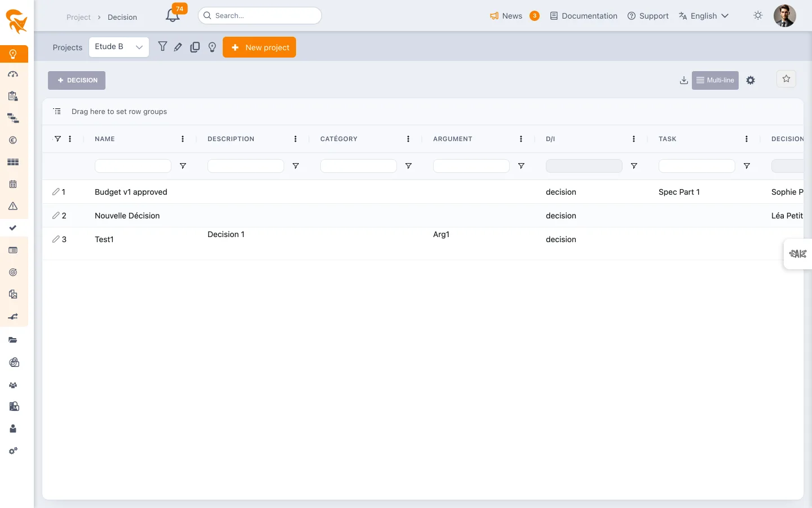The width and height of the screenshot is (812, 508).
Task: Select the Nouvelle Décision row name
Action: point(127,216)
